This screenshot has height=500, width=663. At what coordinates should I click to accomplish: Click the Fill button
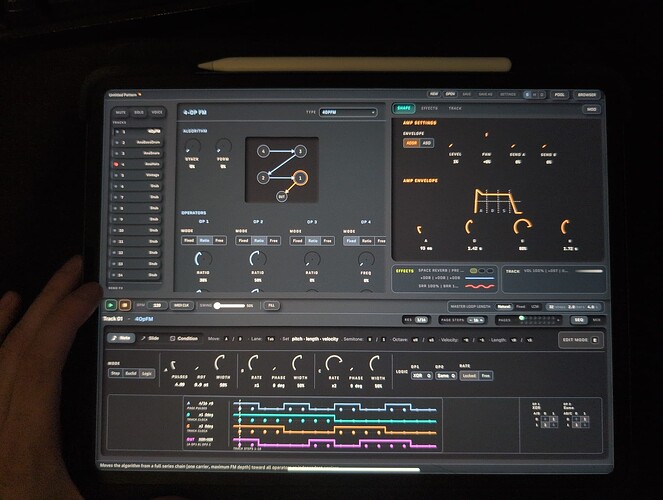pos(271,305)
